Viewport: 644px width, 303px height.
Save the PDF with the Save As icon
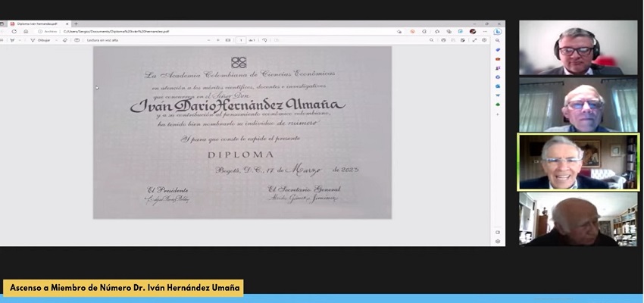click(463, 40)
